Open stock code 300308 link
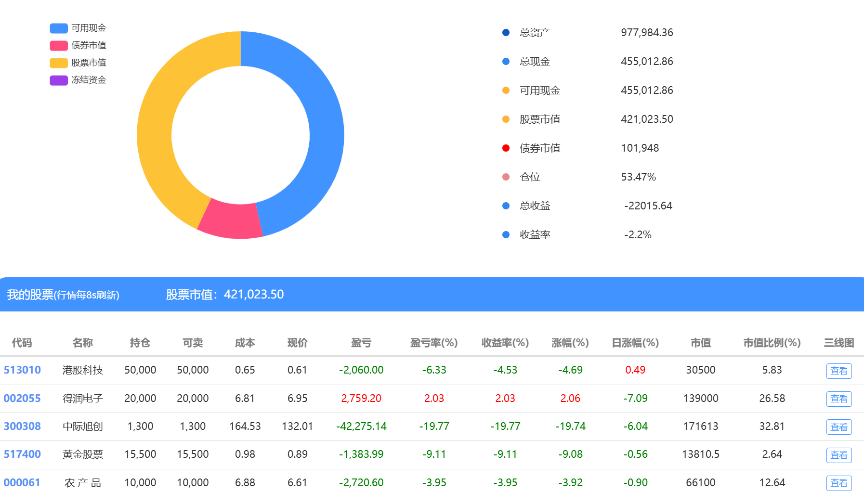 [x=22, y=426]
